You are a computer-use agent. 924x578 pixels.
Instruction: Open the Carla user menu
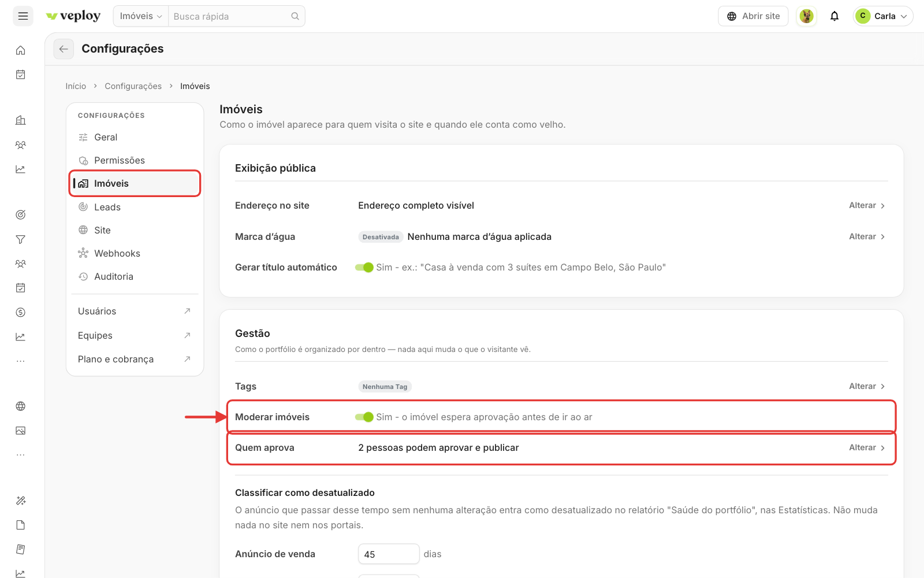pyautogui.click(x=883, y=16)
